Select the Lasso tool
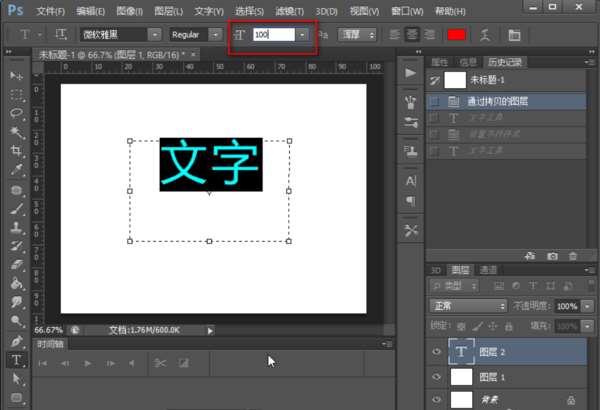This screenshot has width=600, height=410. click(16, 113)
